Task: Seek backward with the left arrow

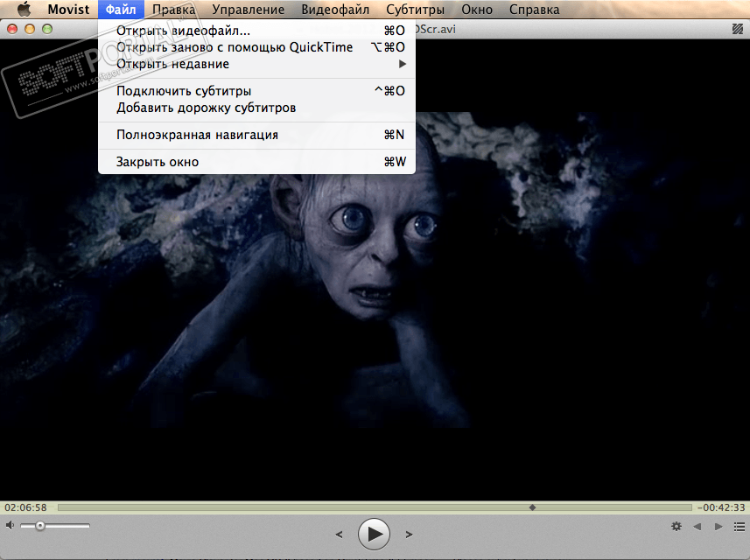Action: coord(340,534)
